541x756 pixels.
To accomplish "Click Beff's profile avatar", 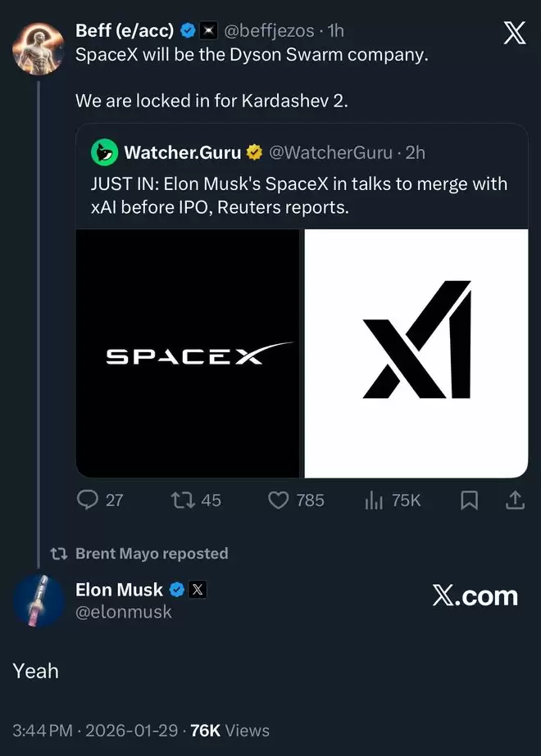I will coord(39,49).
